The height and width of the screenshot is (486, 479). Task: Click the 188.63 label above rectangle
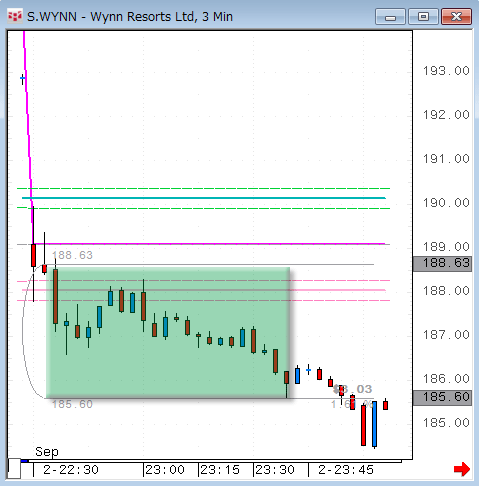pyautogui.click(x=72, y=255)
